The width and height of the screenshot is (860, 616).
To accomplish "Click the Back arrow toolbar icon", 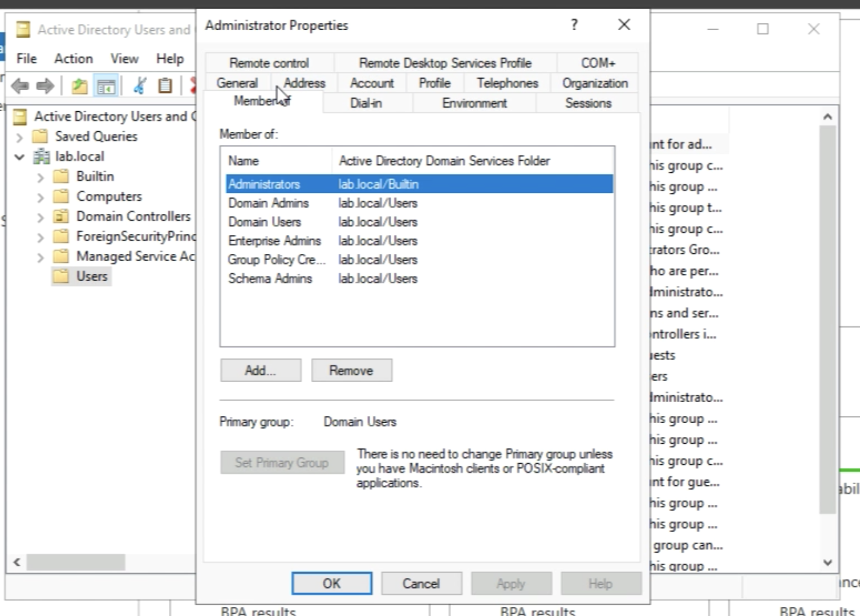I will 19,86.
